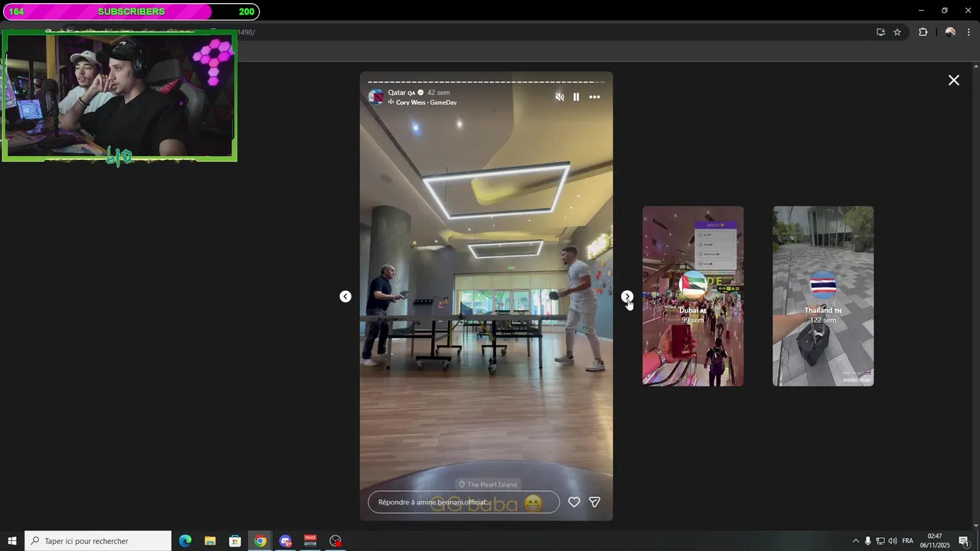Install app icon in address bar
The width and height of the screenshot is (980, 551).
[x=880, y=32]
